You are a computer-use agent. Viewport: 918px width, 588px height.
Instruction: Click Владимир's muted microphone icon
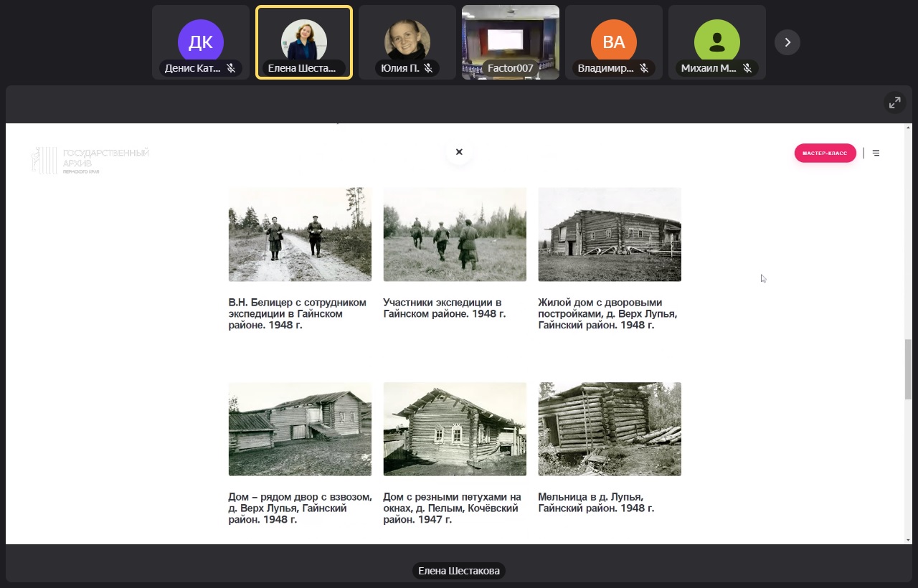point(644,69)
